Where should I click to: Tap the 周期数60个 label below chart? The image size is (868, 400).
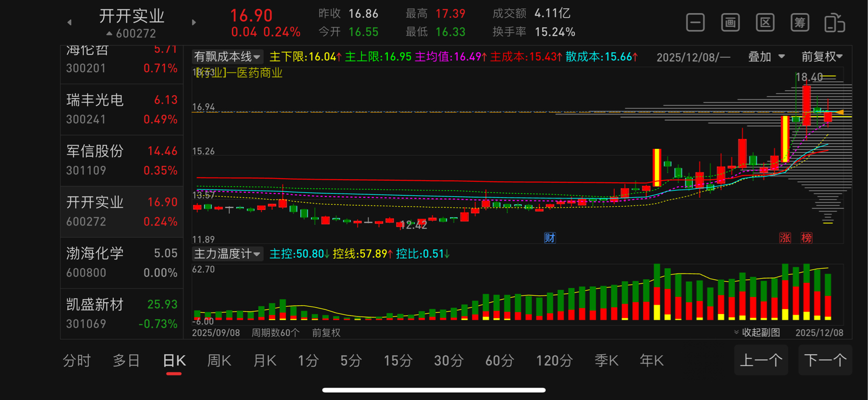276,332
